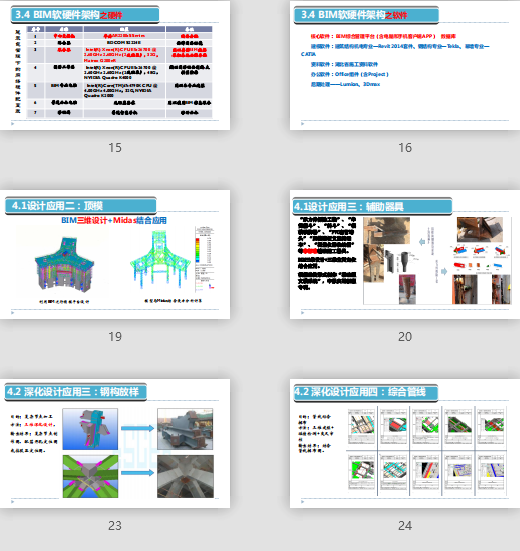
Task: Click the green Midas analysis model image
Action: click(x=161, y=260)
